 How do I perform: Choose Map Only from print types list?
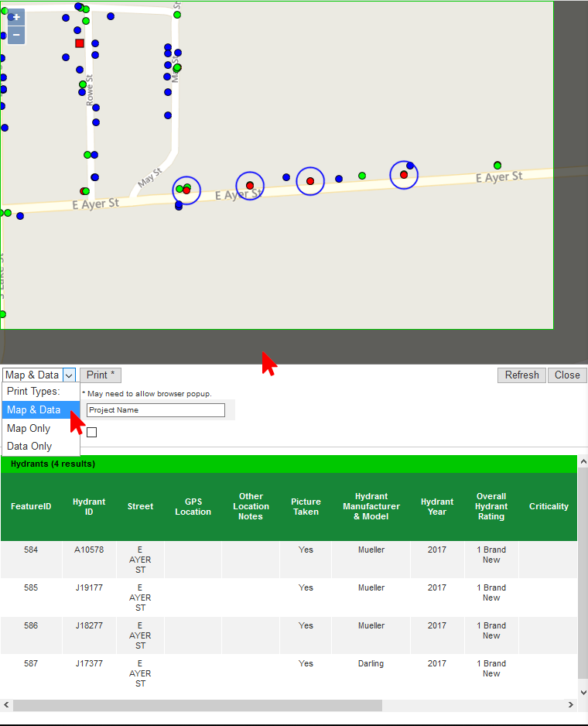pyautogui.click(x=29, y=429)
